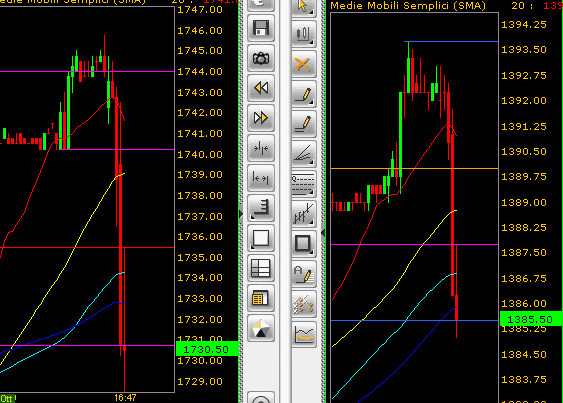Click the fast-forward double-arrow button

(261, 118)
